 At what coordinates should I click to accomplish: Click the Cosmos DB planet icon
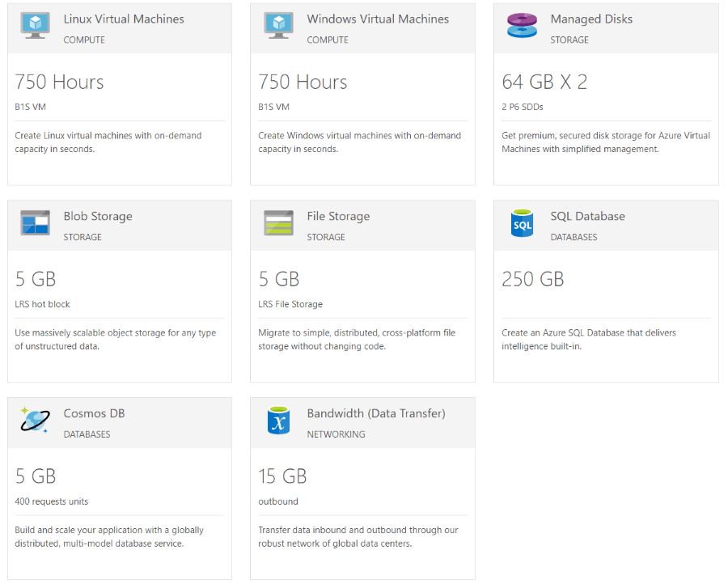pos(34,420)
